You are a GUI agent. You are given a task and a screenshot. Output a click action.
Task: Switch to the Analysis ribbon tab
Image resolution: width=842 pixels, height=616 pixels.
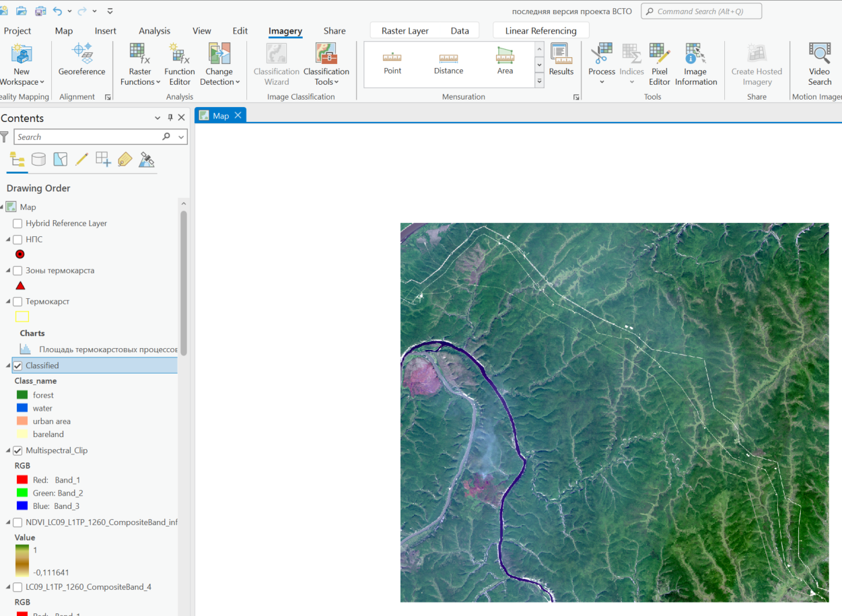click(154, 30)
